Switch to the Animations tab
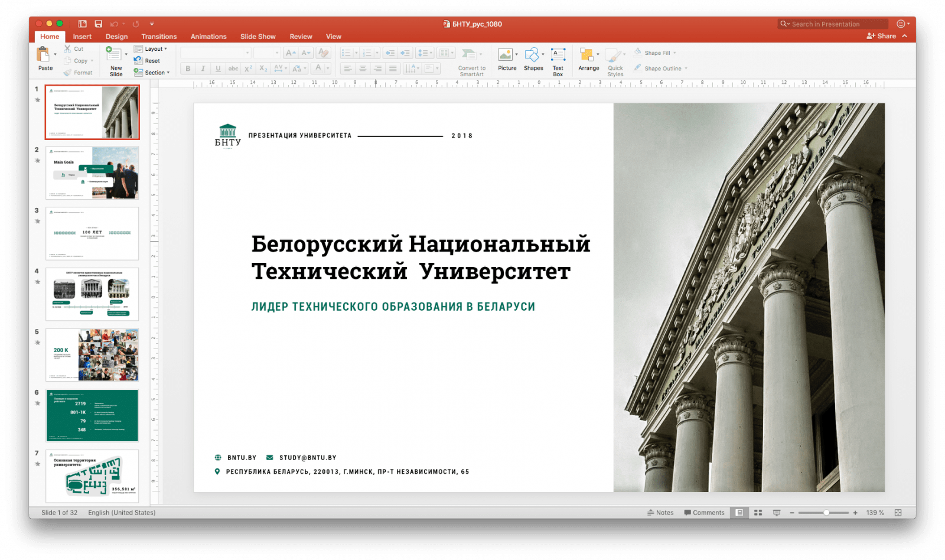945x560 pixels. point(208,37)
